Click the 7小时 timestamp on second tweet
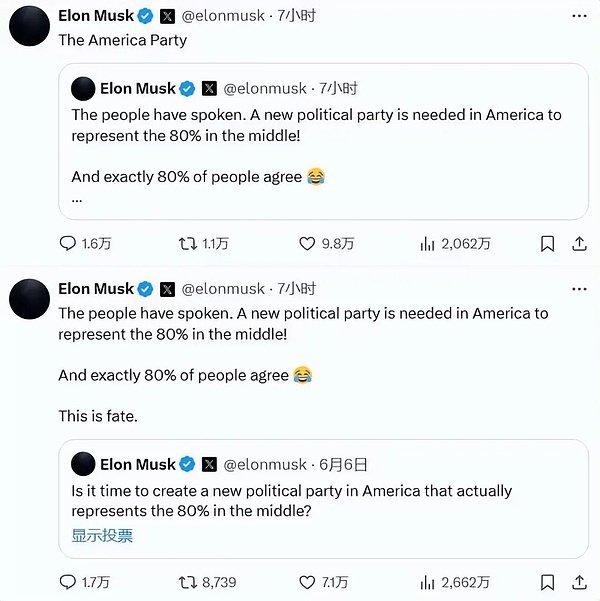The height and width of the screenshot is (601, 600). 296,289
